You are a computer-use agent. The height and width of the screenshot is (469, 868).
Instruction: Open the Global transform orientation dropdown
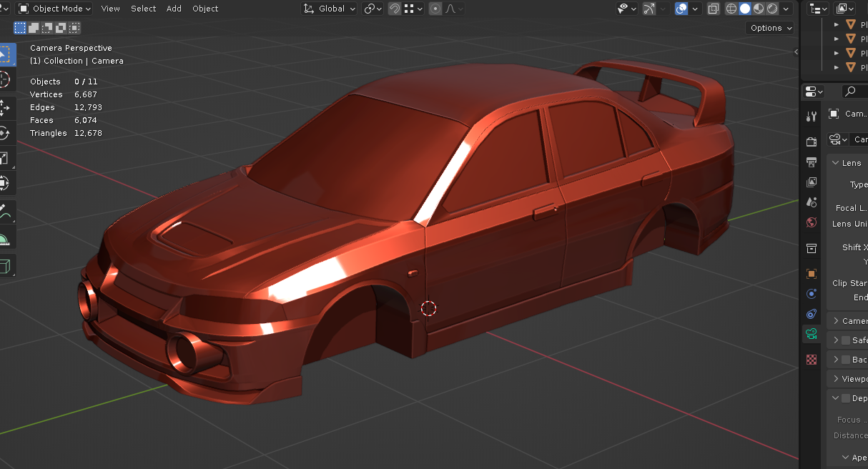coord(328,9)
